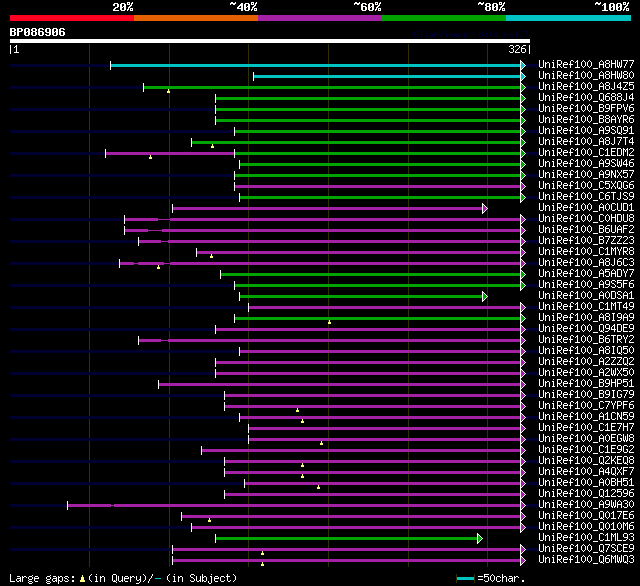Click the cyan ~100% identity color segment

tap(568, 18)
